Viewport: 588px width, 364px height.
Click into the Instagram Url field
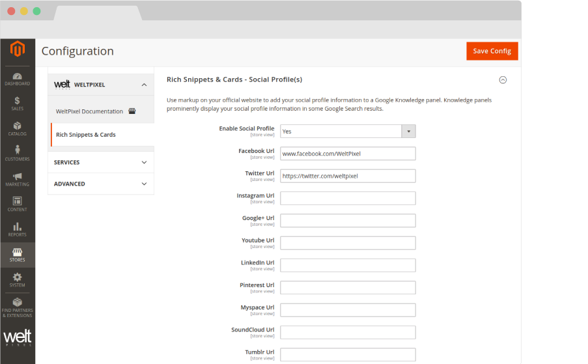[x=348, y=199]
